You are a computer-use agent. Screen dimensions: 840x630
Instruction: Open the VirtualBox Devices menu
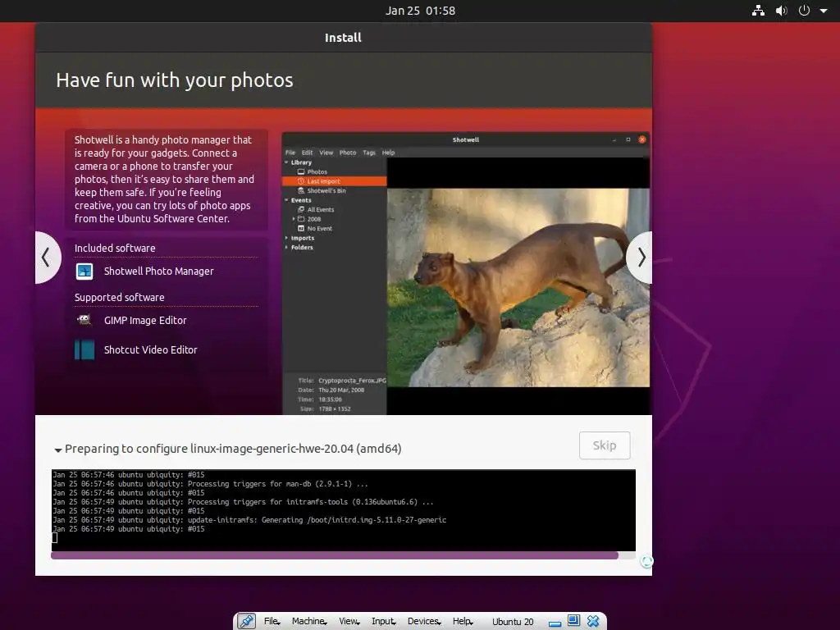coord(424,622)
